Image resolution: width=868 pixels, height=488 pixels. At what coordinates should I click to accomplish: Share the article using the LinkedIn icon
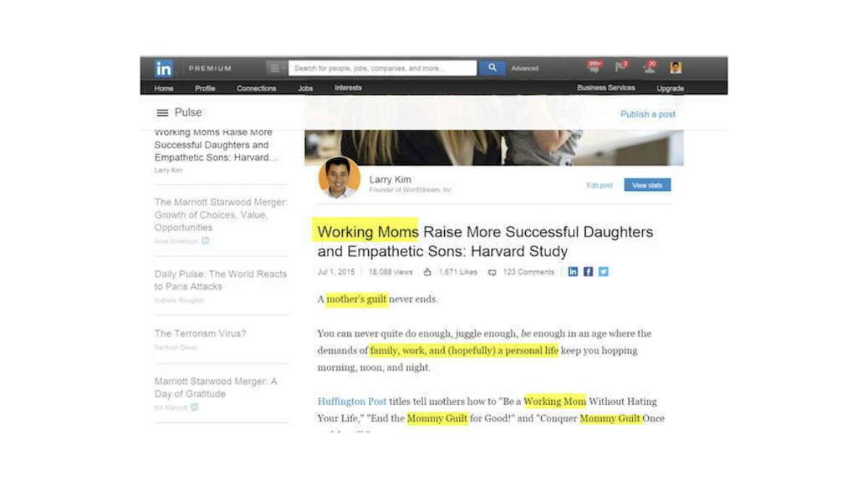572,272
